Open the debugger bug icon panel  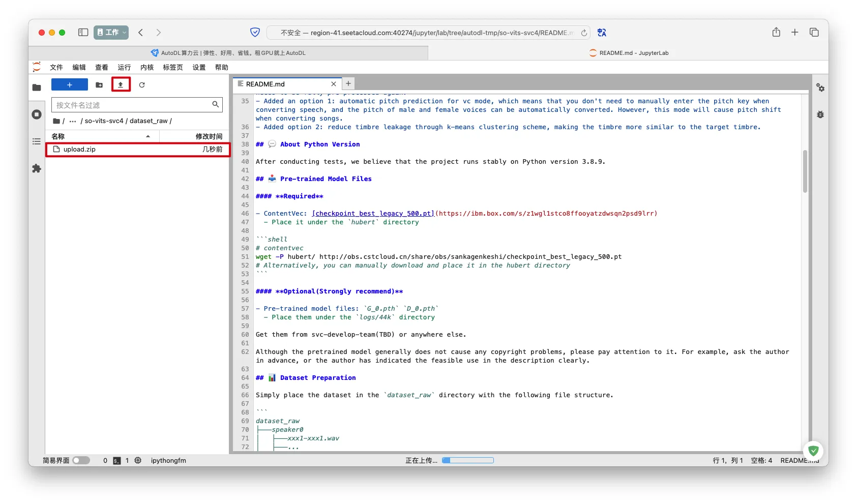point(820,114)
